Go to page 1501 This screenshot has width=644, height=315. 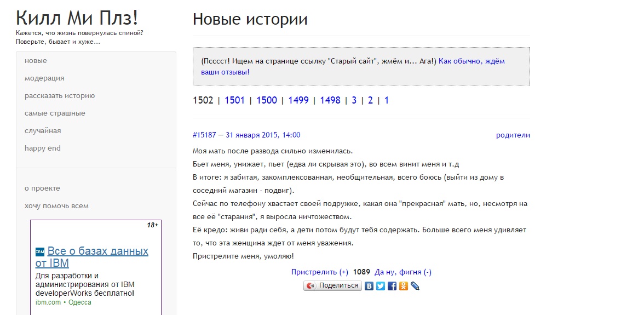[x=234, y=100]
